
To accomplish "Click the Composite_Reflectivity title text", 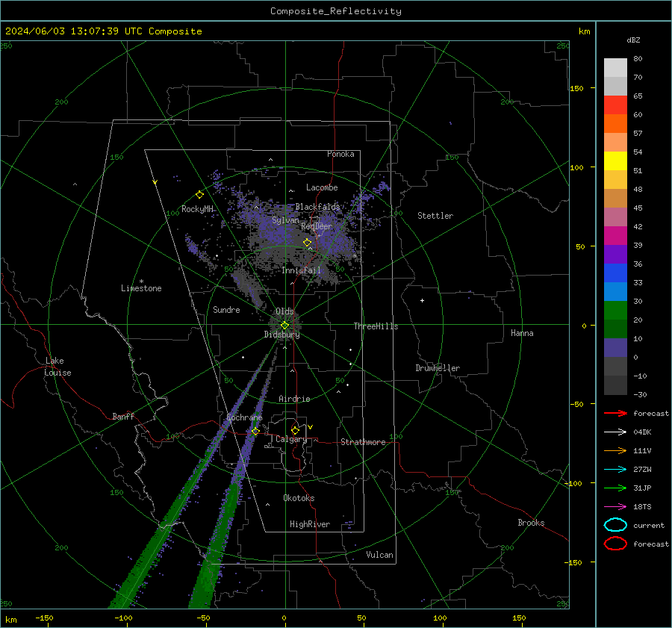I will [336, 11].
